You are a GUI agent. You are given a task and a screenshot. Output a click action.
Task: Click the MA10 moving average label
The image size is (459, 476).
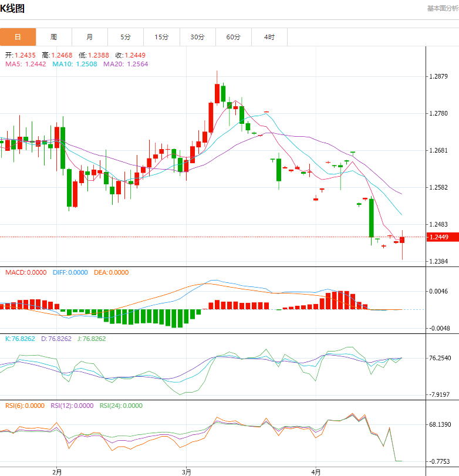click(75, 64)
